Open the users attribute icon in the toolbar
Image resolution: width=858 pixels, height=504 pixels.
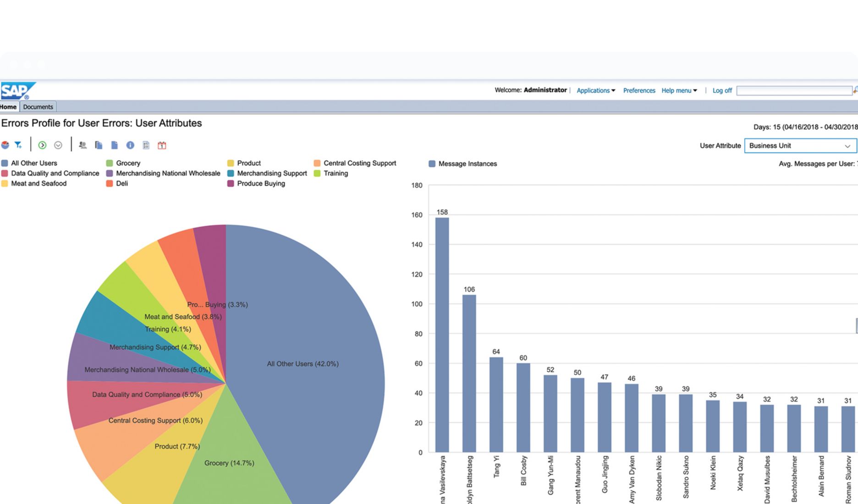tap(83, 145)
